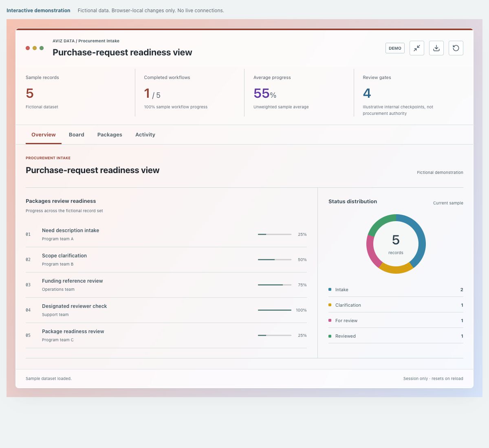
Task: Click the red window dot
Action: (x=28, y=48)
